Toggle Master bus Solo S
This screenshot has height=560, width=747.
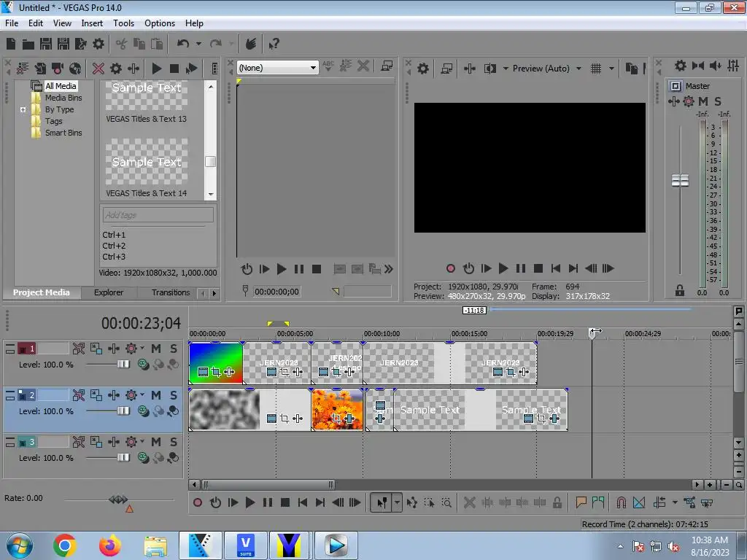tap(718, 101)
